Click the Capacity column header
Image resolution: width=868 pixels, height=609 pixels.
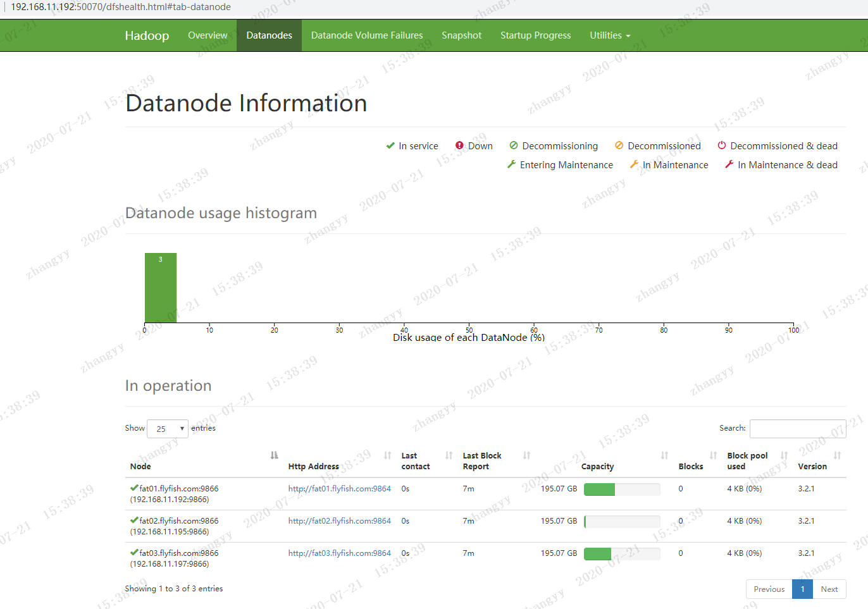(x=597, y=466)
